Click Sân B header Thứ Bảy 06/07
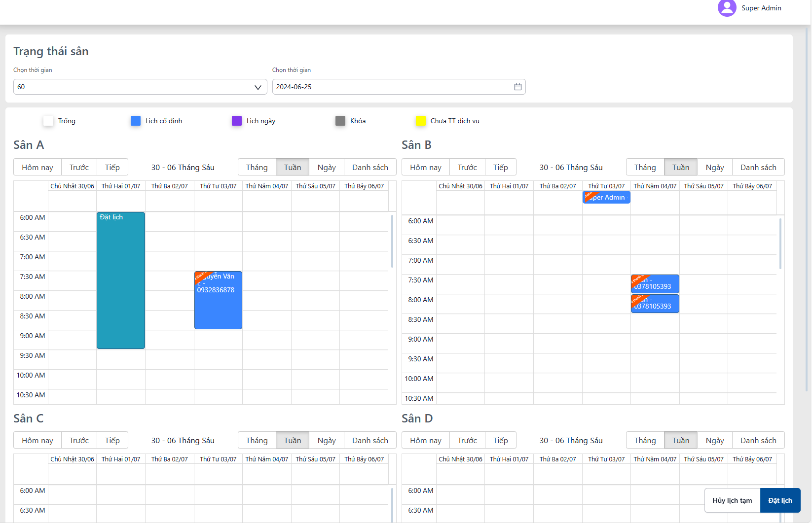 pyautogui.click(x=752, y=186)
